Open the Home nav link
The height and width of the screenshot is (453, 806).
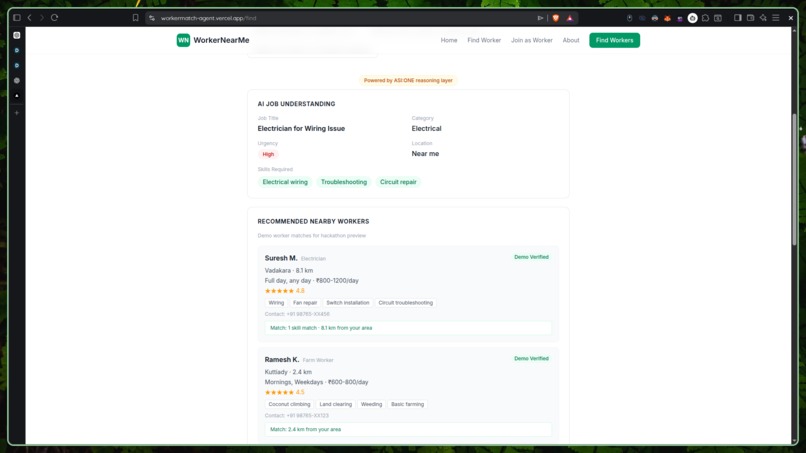tap(449, 40)
